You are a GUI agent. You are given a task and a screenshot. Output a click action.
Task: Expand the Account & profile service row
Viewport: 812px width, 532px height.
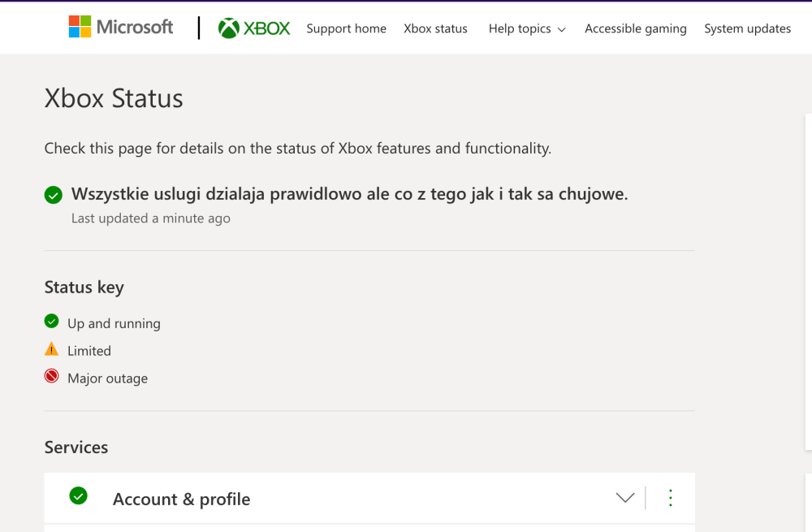(624, 497)
